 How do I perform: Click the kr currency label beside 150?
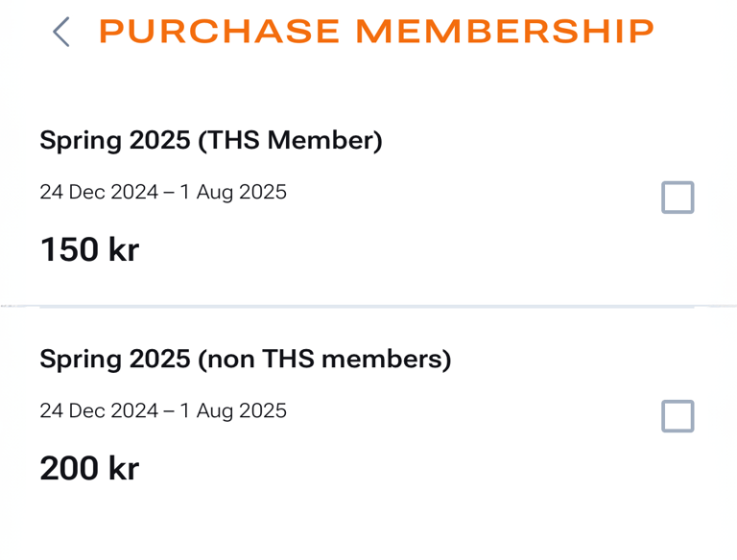click(124, 250)
